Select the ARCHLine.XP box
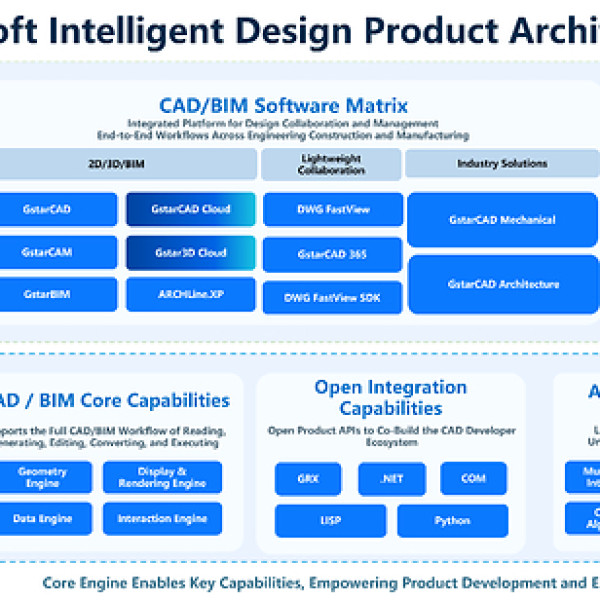600x600 pixels. 191,294
